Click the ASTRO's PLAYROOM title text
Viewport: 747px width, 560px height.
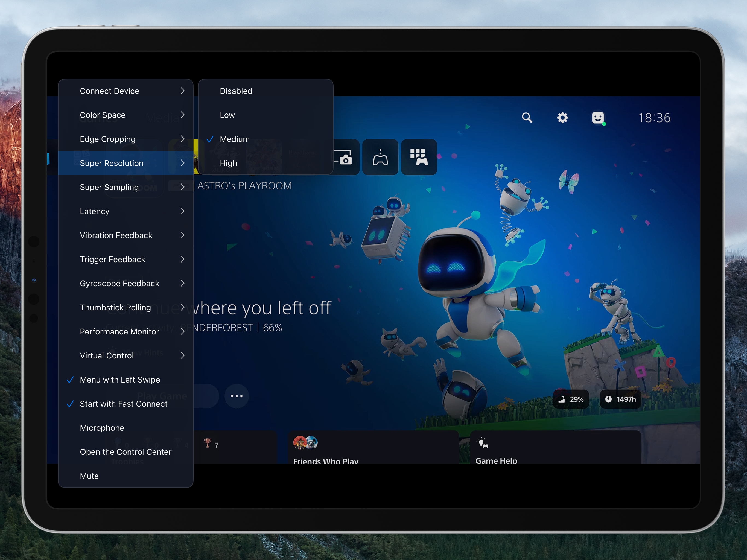point(244,186)
